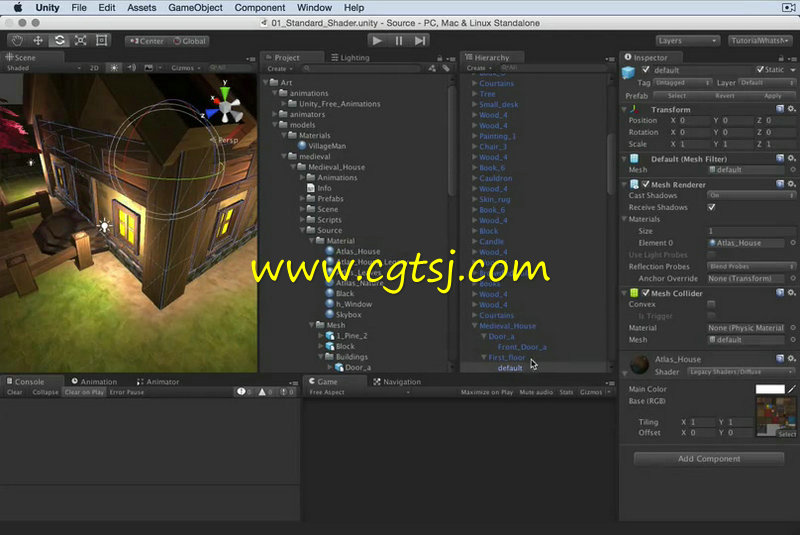Click Project search by type icon
This screenshot has height=535, width=800.
click(x=432, y=68)
